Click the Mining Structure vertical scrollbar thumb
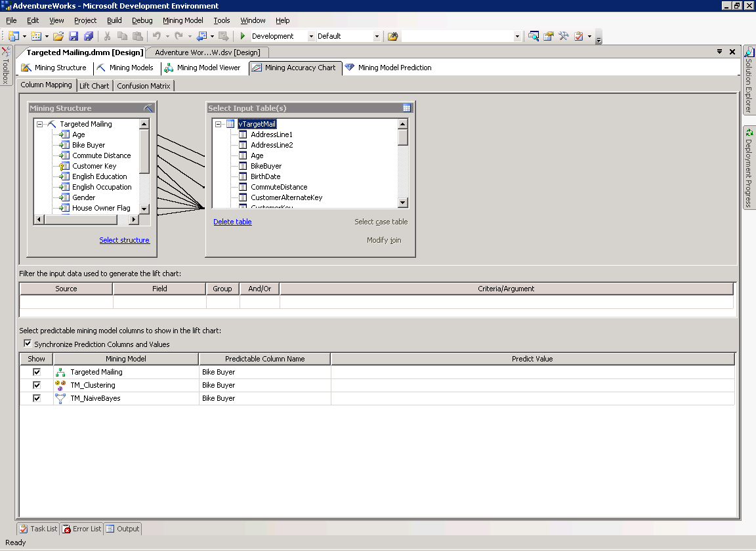Screen dimensions: 756x551 click(144, 151)
